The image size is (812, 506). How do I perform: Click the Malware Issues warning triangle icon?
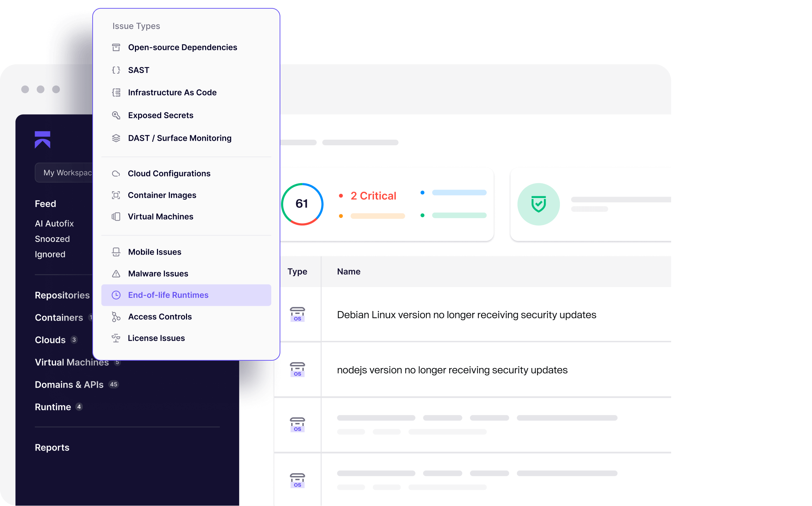point(116,274)
